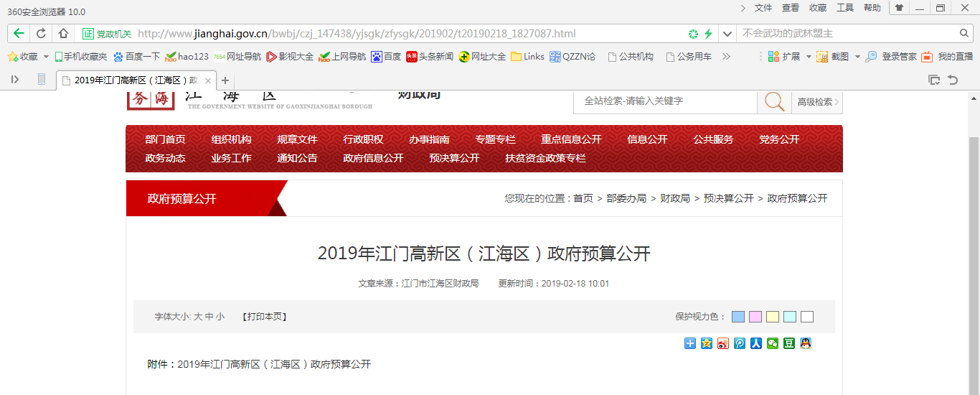Open 公务用车 bookmark

(x=689, y=57)
